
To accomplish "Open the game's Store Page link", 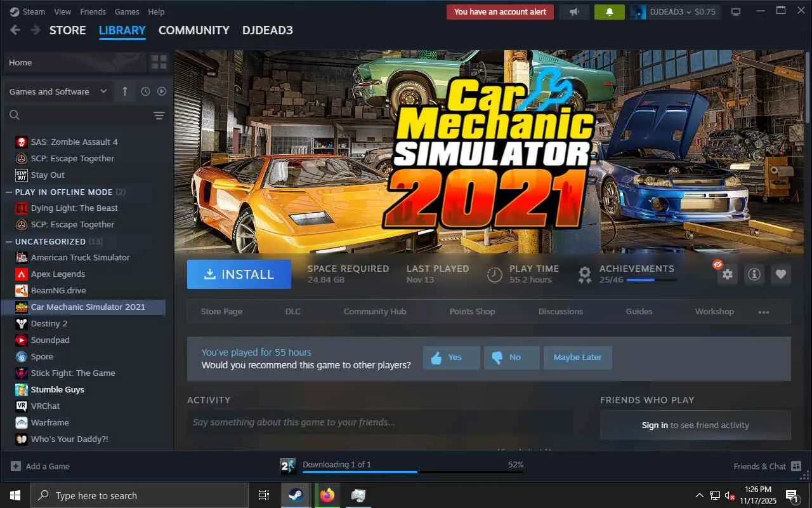I will click(221, 312).
